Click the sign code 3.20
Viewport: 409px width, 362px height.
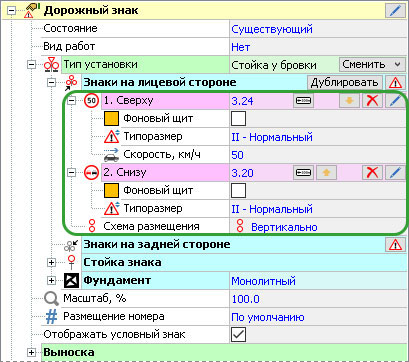click(242, 173)
